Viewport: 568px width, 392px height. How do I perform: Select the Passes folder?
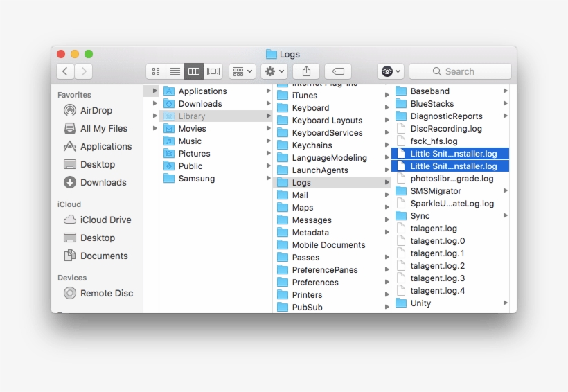click(x=332, y=258)
